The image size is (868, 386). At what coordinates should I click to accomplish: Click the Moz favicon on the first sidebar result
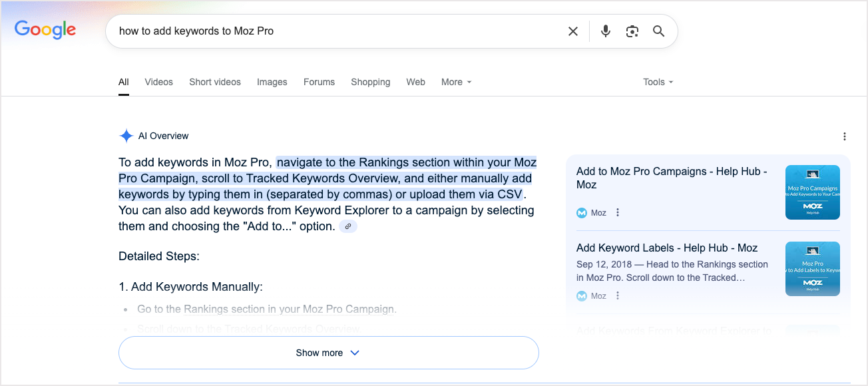pyautogui.click(x=581, y=212)
